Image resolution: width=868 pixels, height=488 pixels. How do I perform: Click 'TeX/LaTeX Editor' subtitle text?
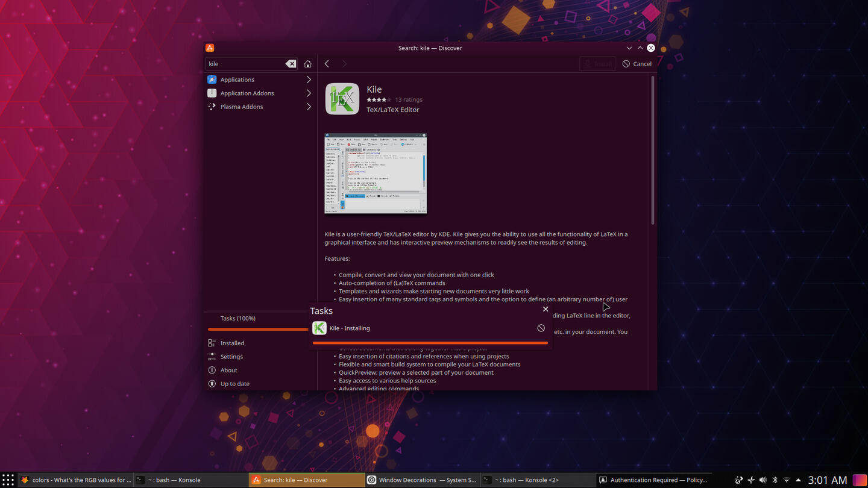click(x=393, y=110)
